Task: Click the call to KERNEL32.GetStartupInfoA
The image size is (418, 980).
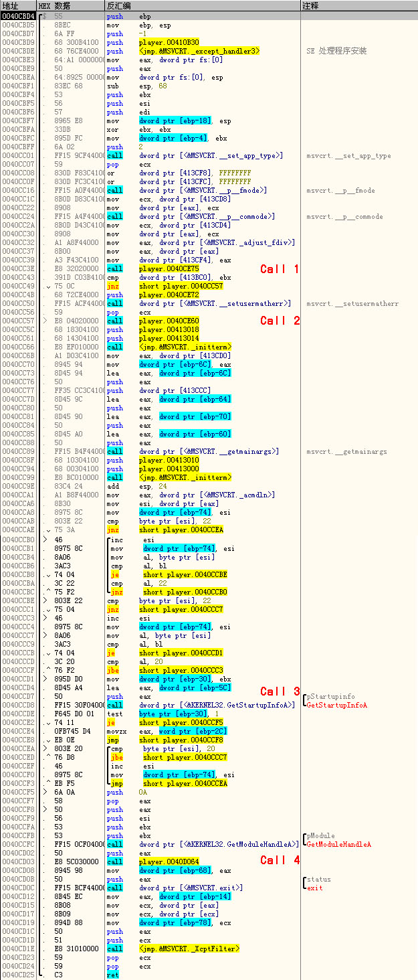Action: pos(201,705)
